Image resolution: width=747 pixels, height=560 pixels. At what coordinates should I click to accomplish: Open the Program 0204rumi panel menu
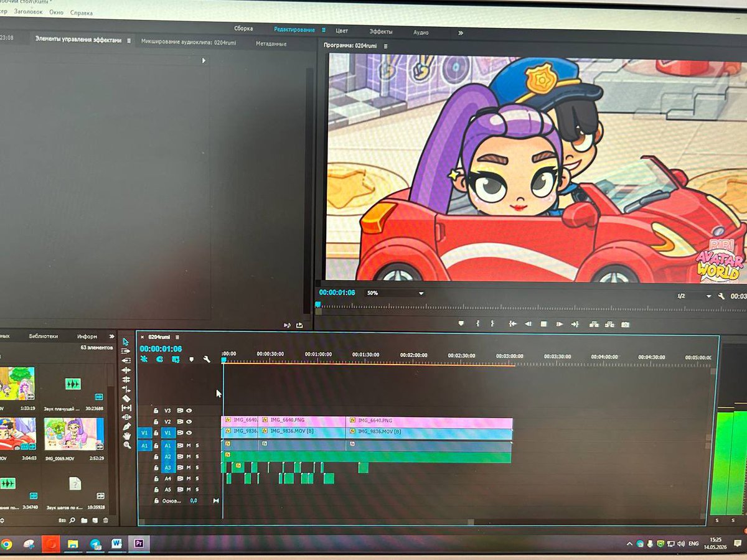pyautogui.click(x=385, y=46)
